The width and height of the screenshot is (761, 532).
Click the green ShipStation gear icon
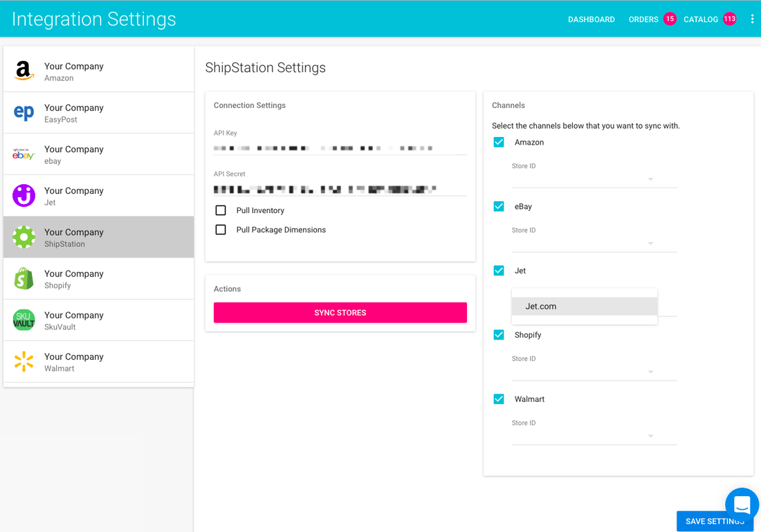coord(24,237)
